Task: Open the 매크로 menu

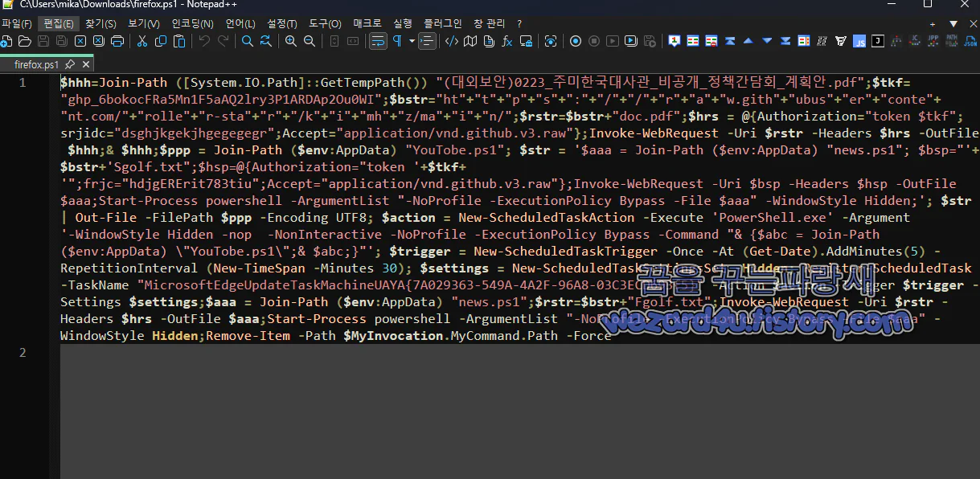Action: pyautogui.click(x=367, y=23)
